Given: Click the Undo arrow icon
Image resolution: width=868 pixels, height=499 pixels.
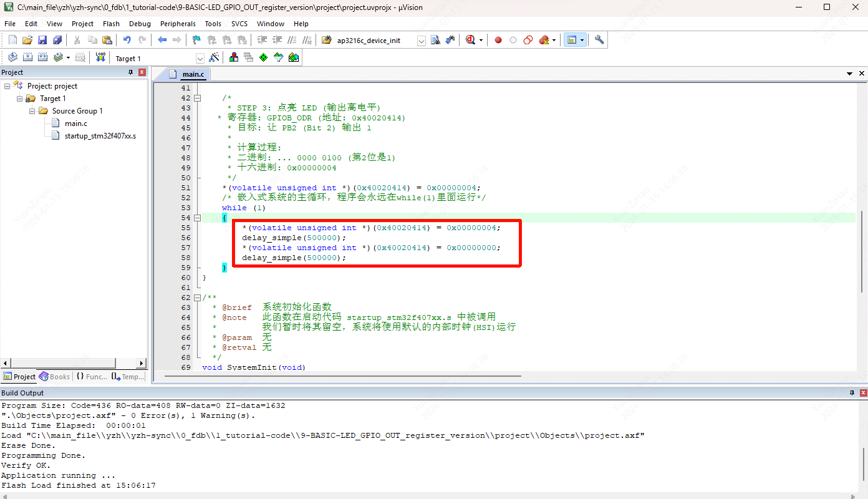Looking at the screenshot, I should 127,40.
